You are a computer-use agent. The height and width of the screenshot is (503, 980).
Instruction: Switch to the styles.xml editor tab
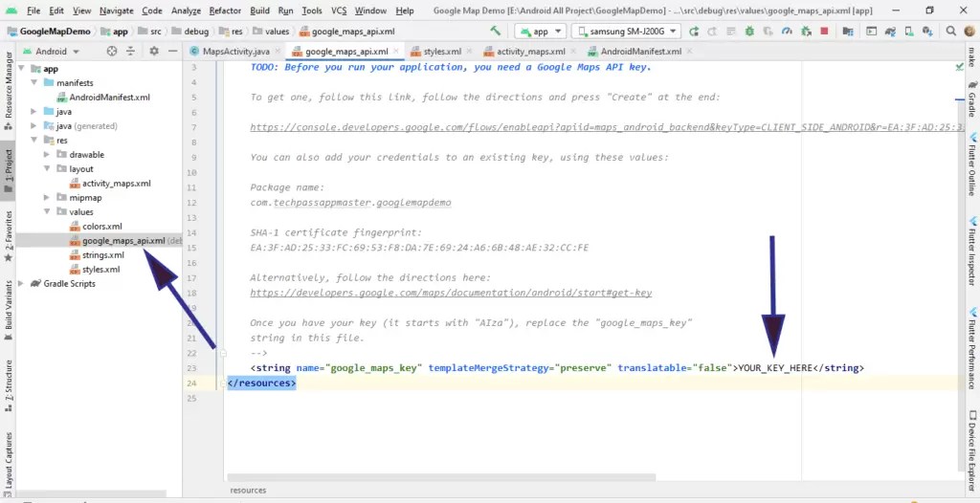point(442,52)
